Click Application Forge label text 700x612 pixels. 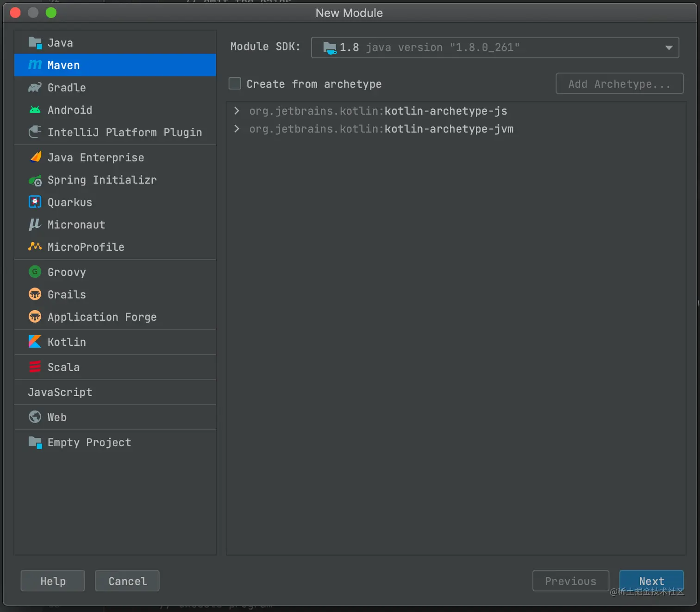pyautogui.click(x=102, y=317)
